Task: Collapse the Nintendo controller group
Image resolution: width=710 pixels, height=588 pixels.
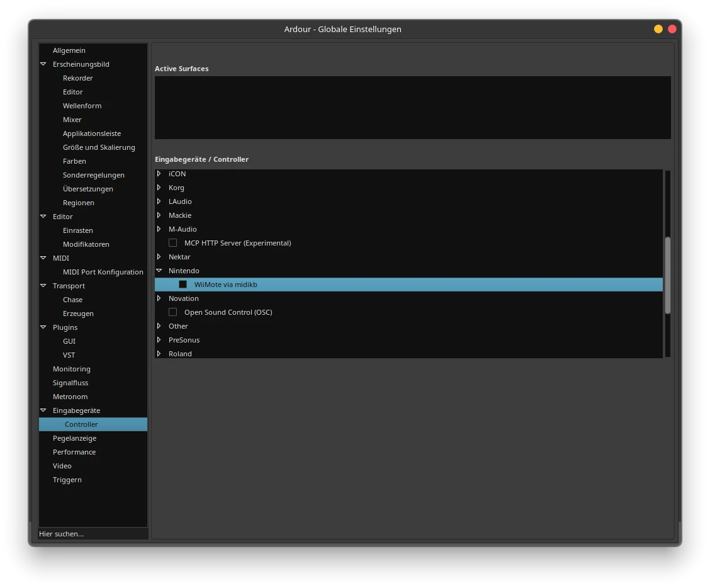Action: (x=159, y=271)
